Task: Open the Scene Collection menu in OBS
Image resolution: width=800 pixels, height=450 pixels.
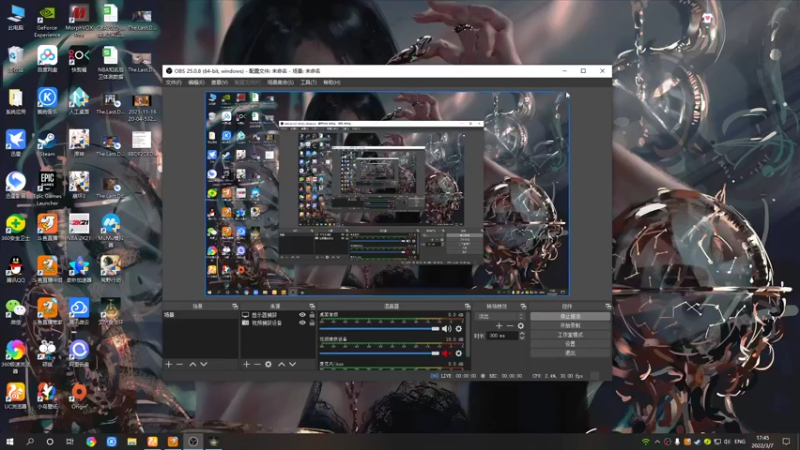Action: 281,83
